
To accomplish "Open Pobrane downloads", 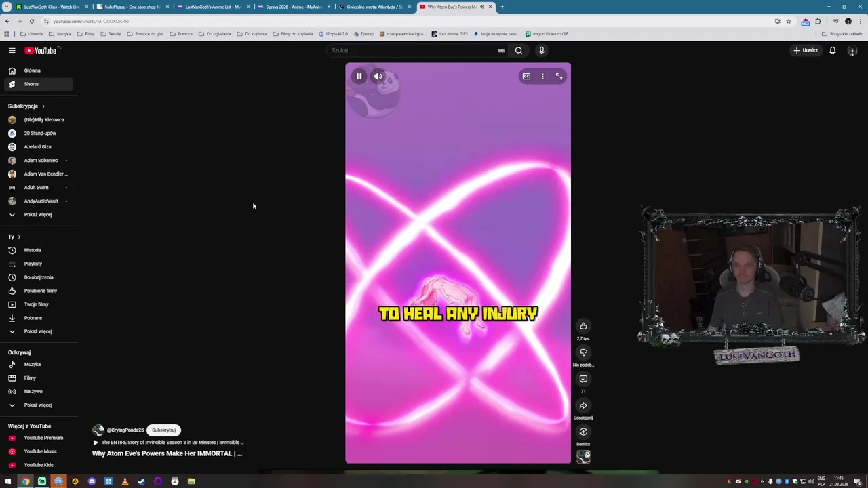I will coord(38,318).
